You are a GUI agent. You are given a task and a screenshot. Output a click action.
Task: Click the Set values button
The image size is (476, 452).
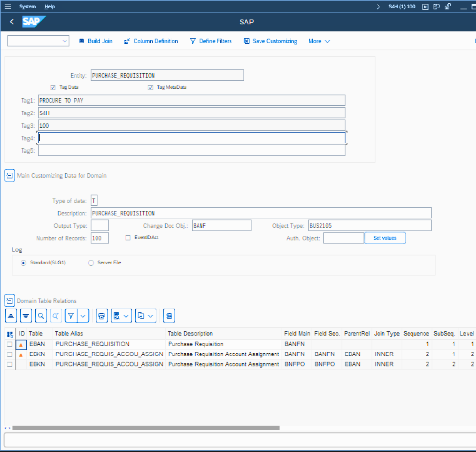tap(385, 238)
